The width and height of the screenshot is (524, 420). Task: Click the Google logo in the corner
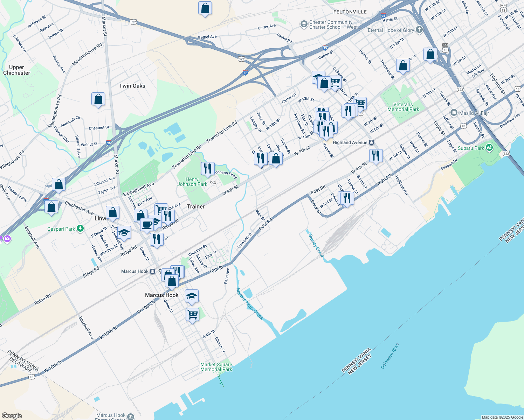[x=12, y=416]
